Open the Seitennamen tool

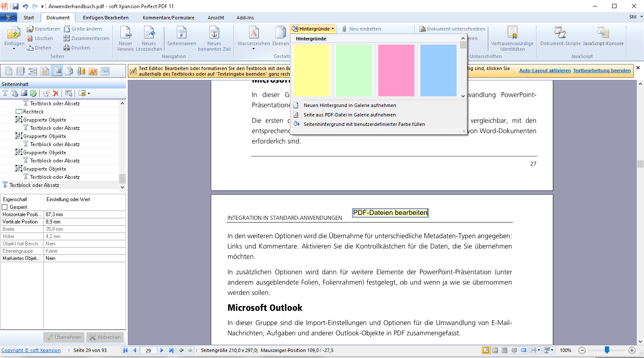tap(182, 37)
